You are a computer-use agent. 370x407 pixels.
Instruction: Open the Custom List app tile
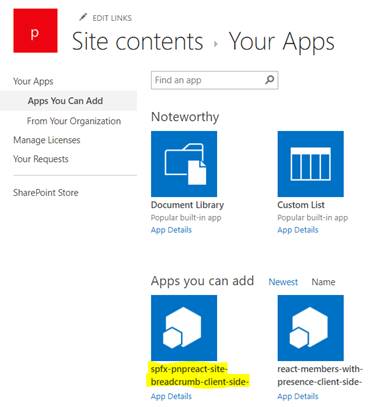pos(310,164)
